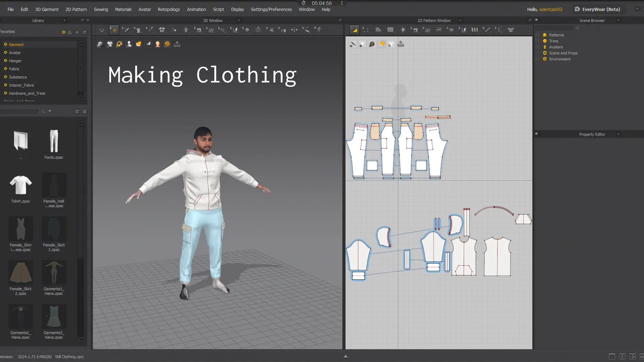Open the Retopology menu
The width and height of the screenshot is (644, 362).
tap(169, 9)
